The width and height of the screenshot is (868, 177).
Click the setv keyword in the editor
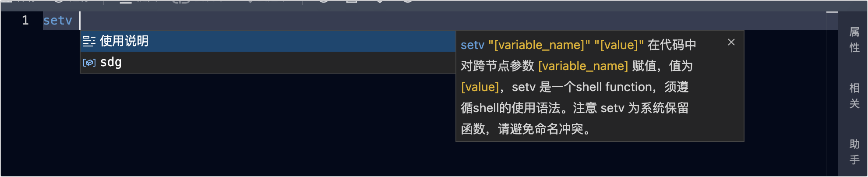(x=57, y=20)
